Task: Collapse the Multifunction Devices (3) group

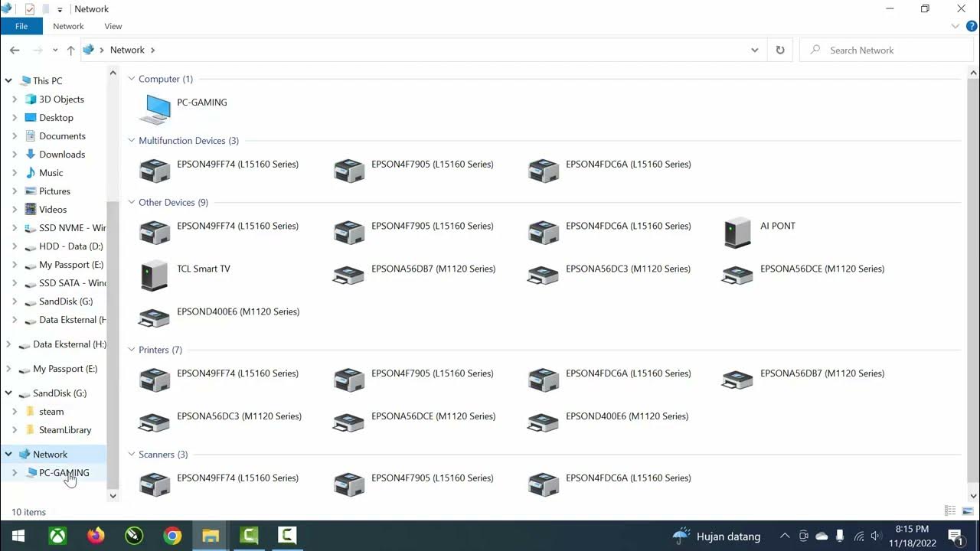Action: [132, 141]
